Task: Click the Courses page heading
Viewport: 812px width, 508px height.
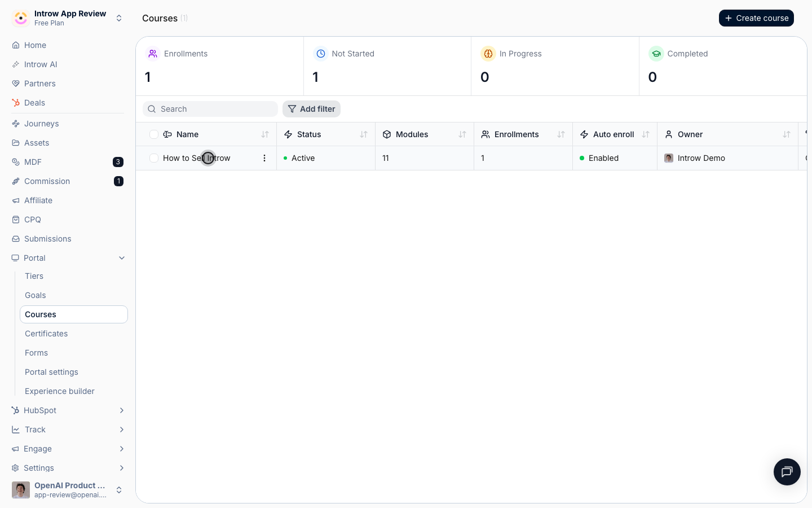Action: click(x=160, y=18)
